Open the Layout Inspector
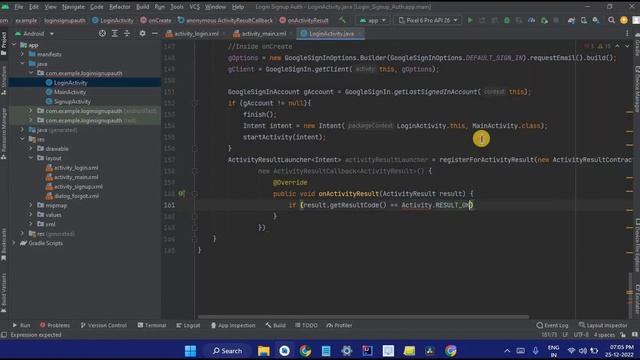The image size is (640, 360). click(603, 325)
